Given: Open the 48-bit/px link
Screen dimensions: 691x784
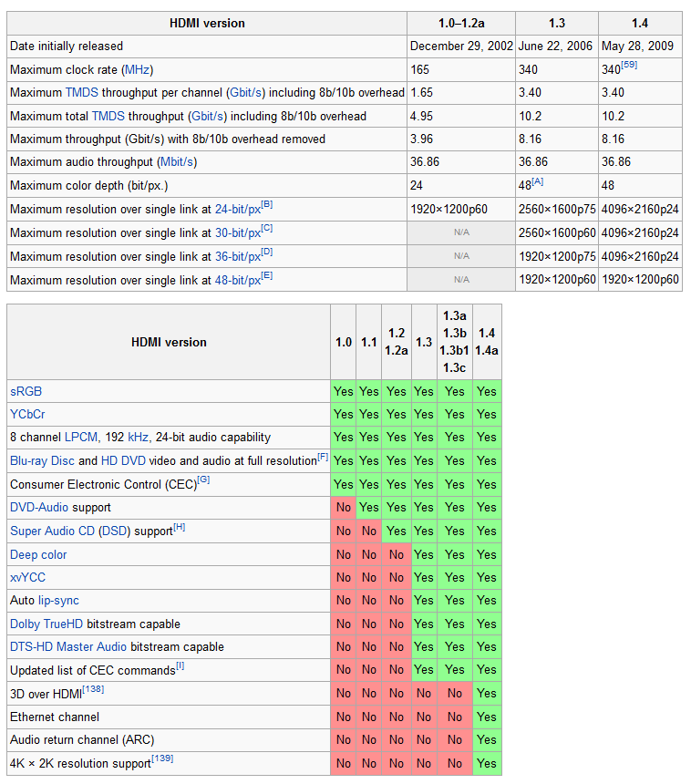Looking at the screenshot, I should click(238, 281).
